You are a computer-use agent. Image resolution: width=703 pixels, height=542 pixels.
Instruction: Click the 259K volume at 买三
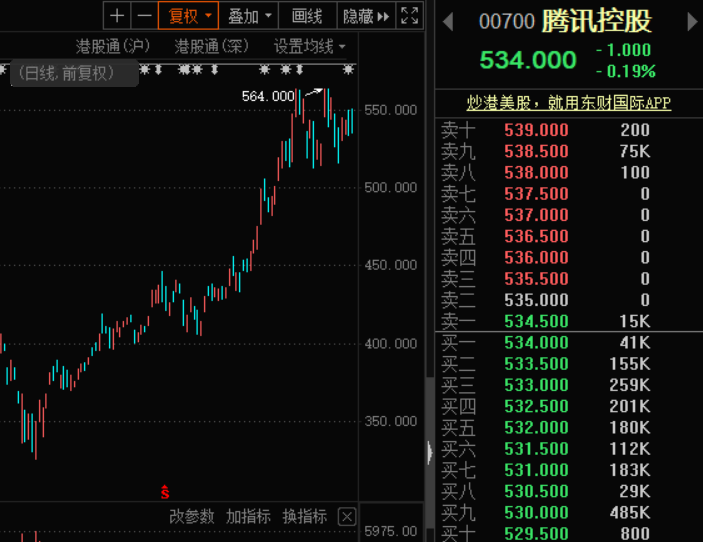[630, 385]
